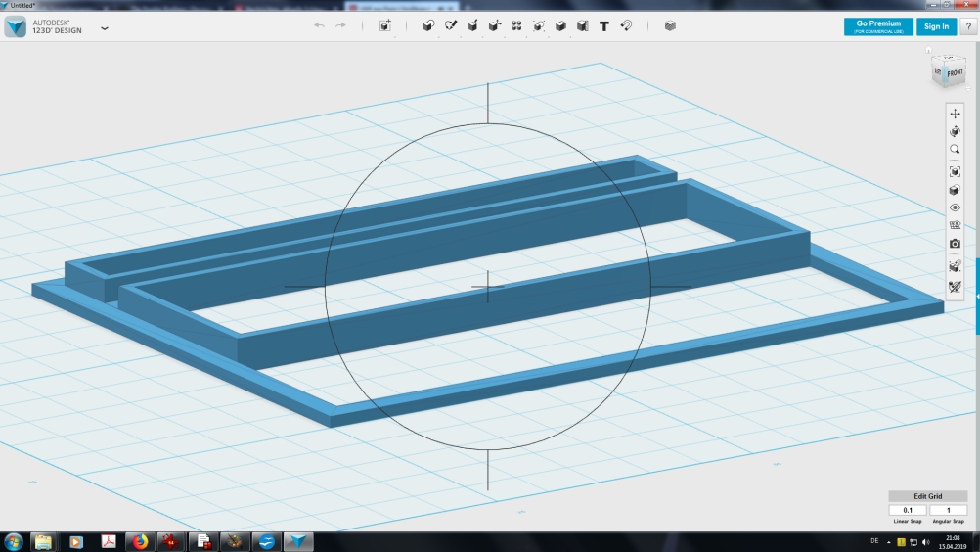
Task: Click the Sign In button
Action: (x=936, y=26)
